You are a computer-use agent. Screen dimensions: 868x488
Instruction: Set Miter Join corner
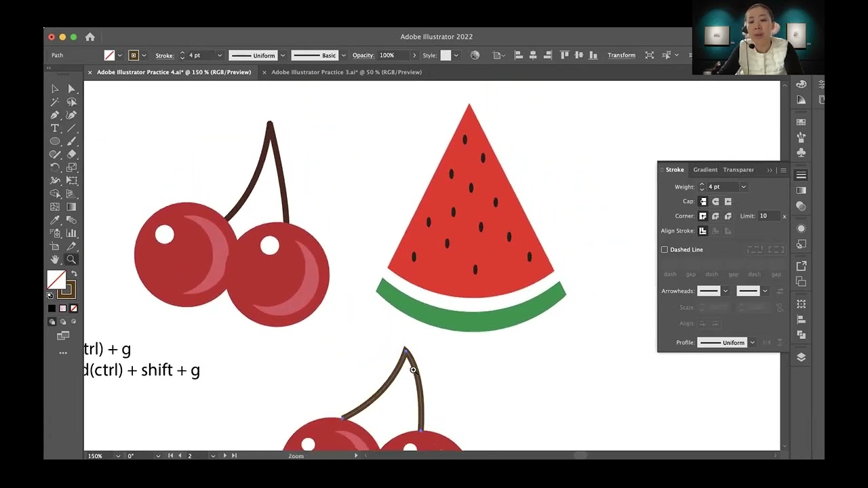[x=703, y=216]
